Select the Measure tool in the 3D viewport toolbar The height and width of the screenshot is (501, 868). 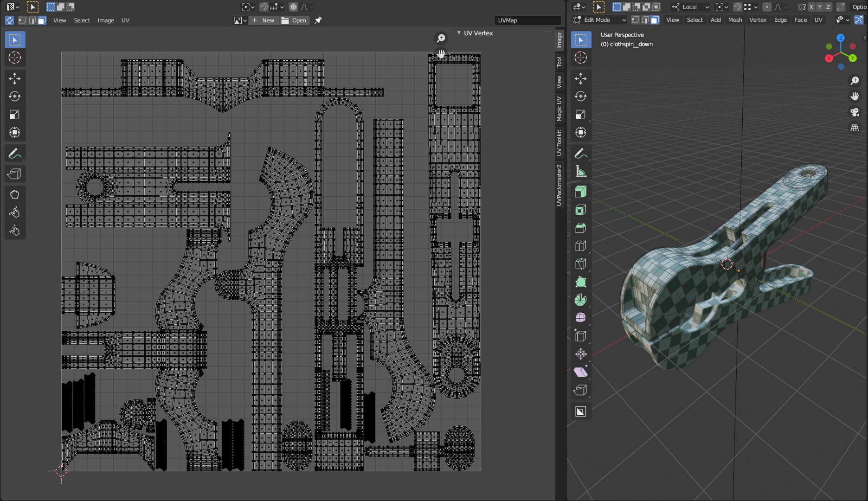[581, 172]
